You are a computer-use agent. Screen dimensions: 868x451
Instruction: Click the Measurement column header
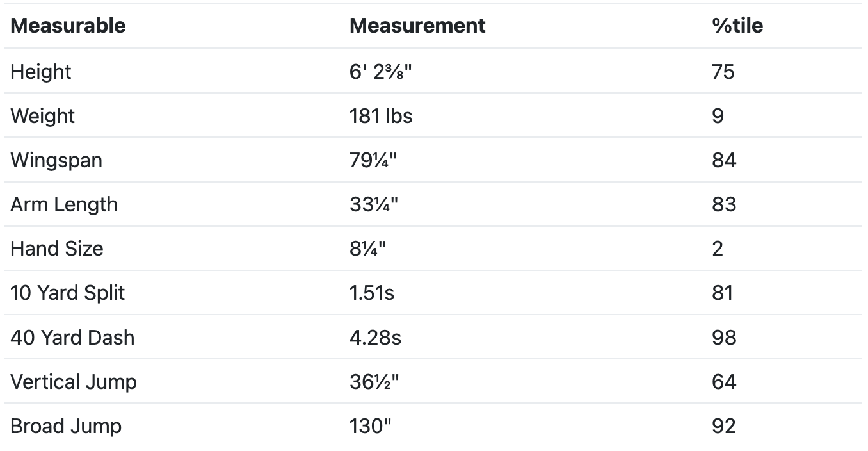click(x=417, y=26)
